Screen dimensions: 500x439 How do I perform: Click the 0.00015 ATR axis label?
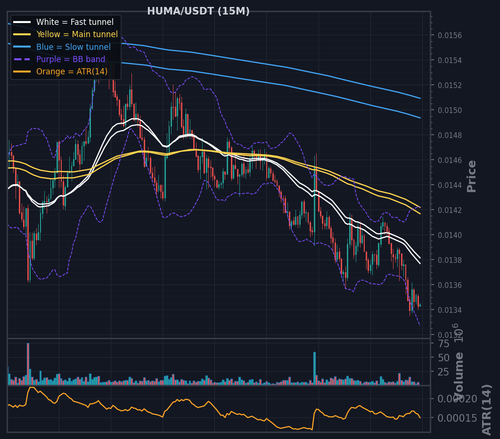[x=457, y=418]
